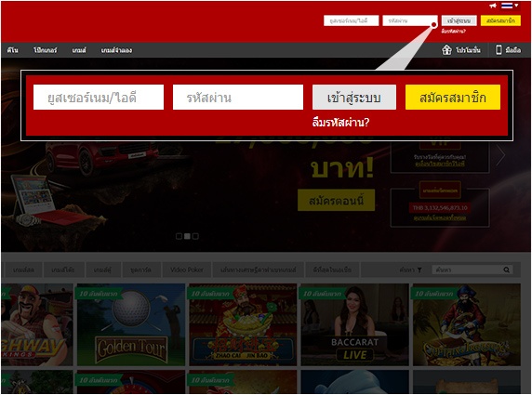Viewport: 532px width, 395px height.
Task: Open the Thai flag language dropdown
Action: [x=510, y=6]
